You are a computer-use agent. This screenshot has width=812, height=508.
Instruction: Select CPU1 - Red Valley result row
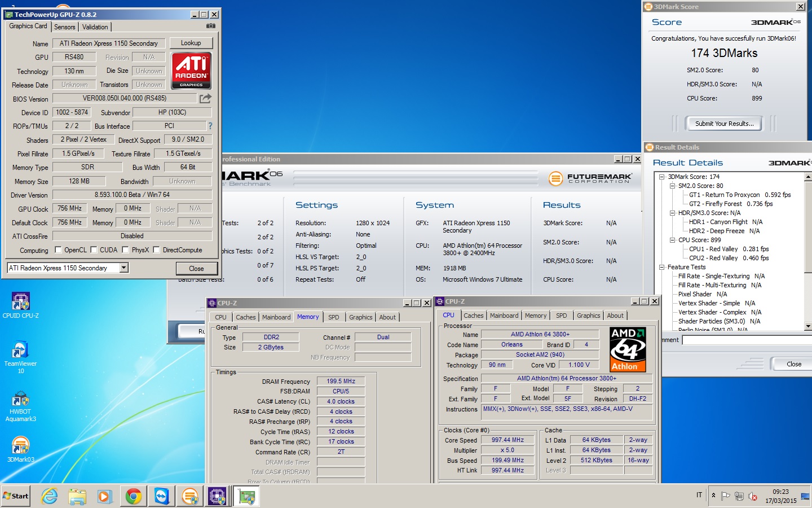pos(729,249)
